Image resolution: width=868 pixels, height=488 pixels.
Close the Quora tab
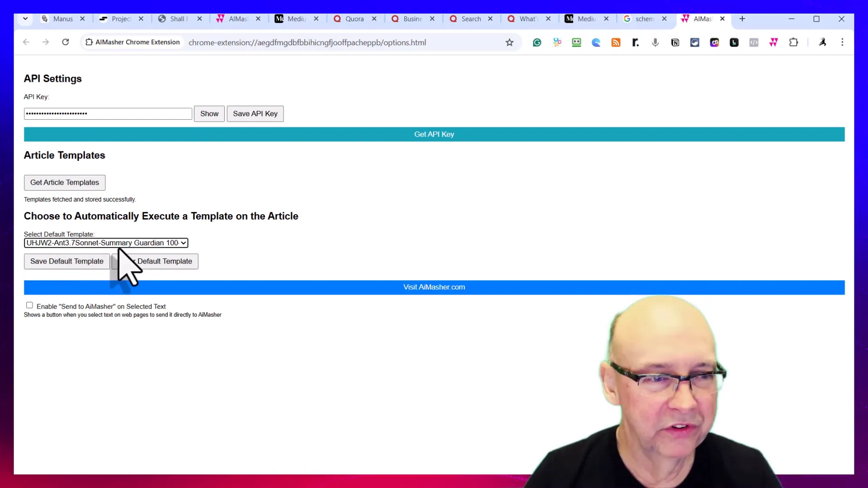pos(374,19)
